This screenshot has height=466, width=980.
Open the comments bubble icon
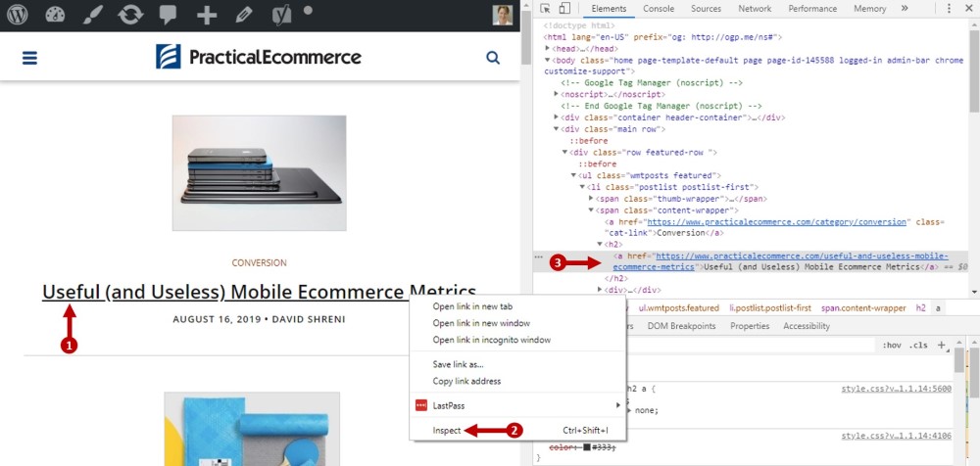[168, 15]
